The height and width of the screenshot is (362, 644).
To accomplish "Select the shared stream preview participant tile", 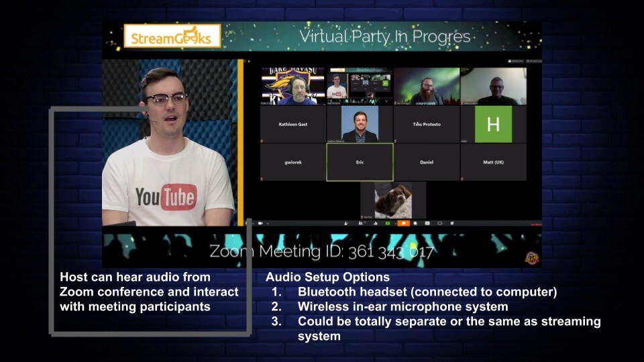I will (x=360, y=86).
